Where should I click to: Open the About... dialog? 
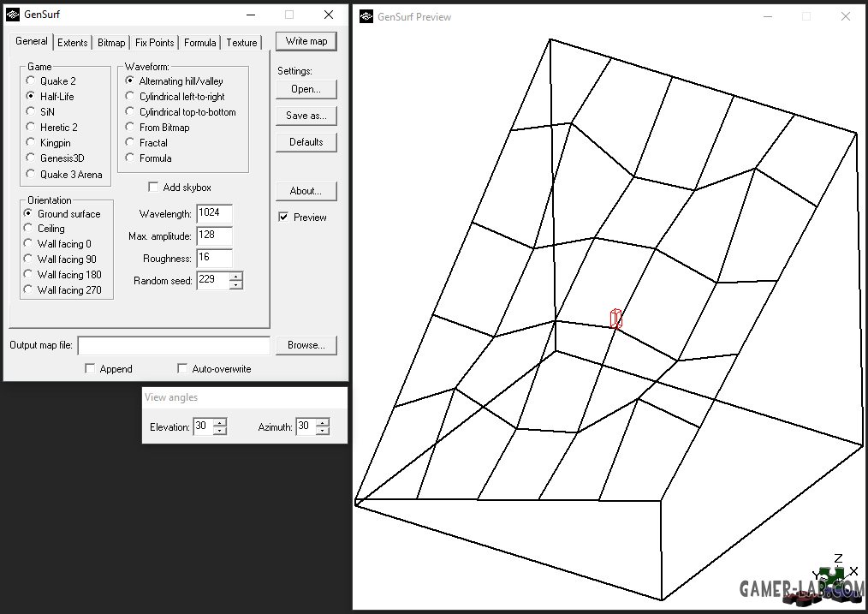(x=306, y=190)
